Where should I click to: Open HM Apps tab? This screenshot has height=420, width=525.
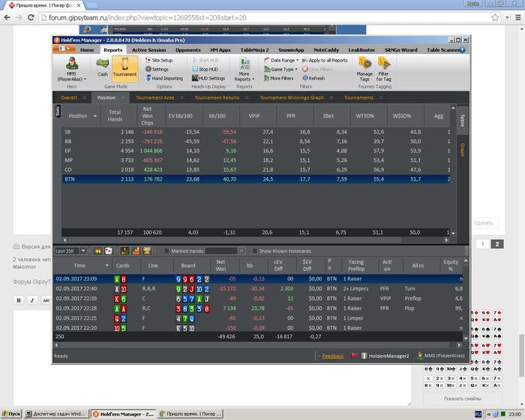[x=220, y=50]
